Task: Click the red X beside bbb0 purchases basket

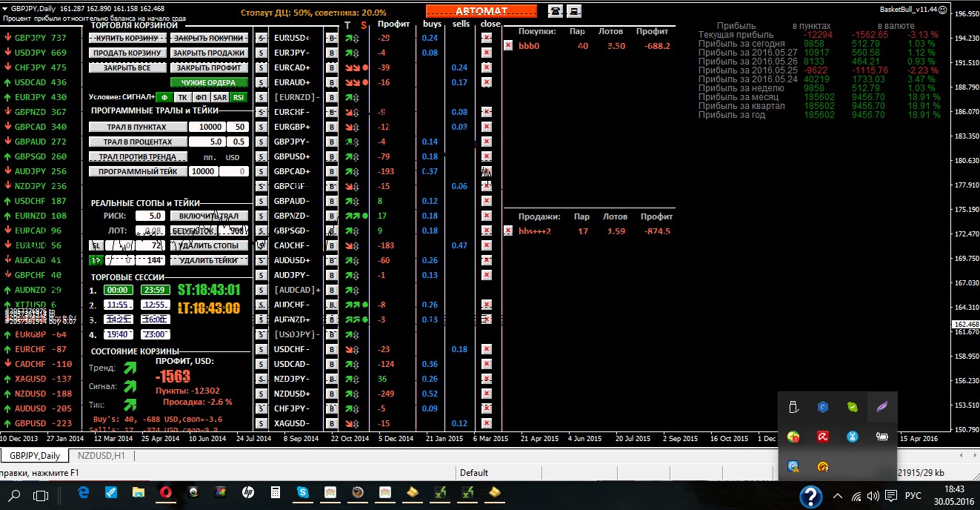Action: pyautogui.click(x=507, y=45)
